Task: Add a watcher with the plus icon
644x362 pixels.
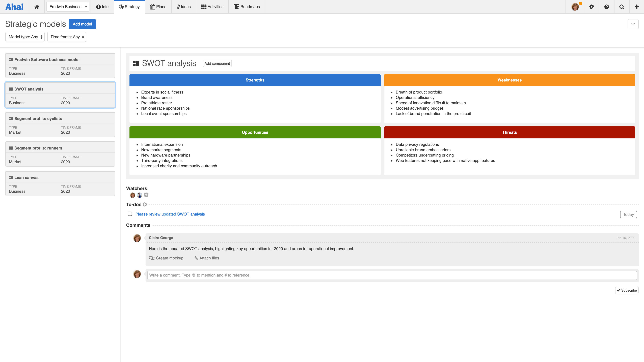Action: 146,195
